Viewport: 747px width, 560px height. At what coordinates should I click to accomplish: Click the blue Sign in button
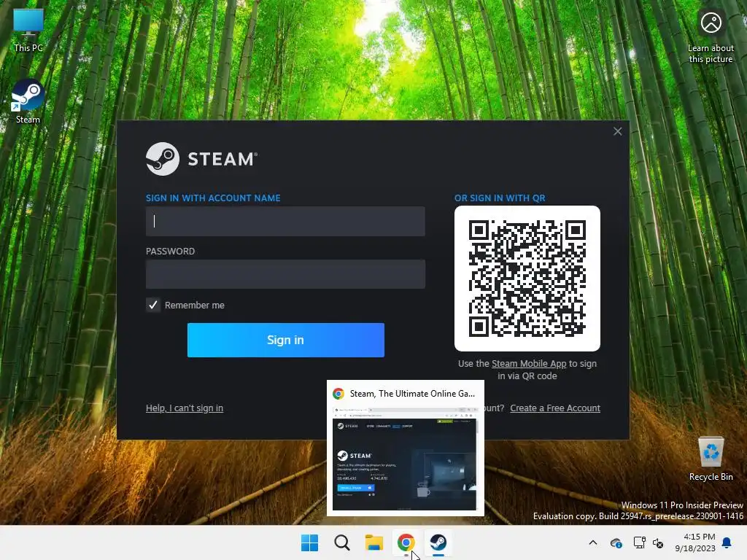tap(286, 340)
